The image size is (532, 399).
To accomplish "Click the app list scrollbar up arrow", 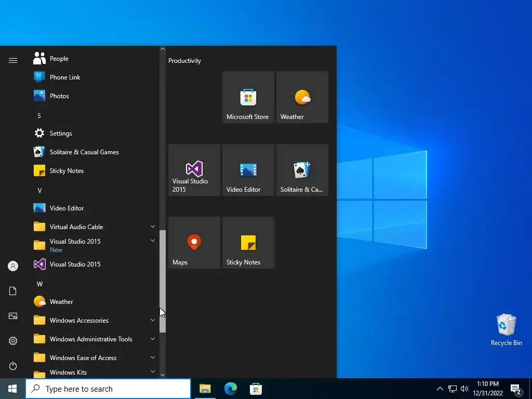I will (163, 49).
